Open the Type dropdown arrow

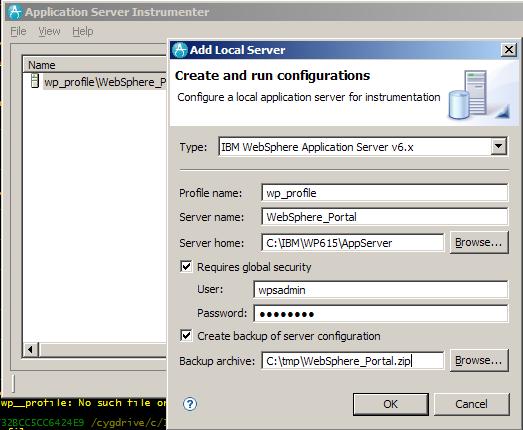tap(499, 146)
